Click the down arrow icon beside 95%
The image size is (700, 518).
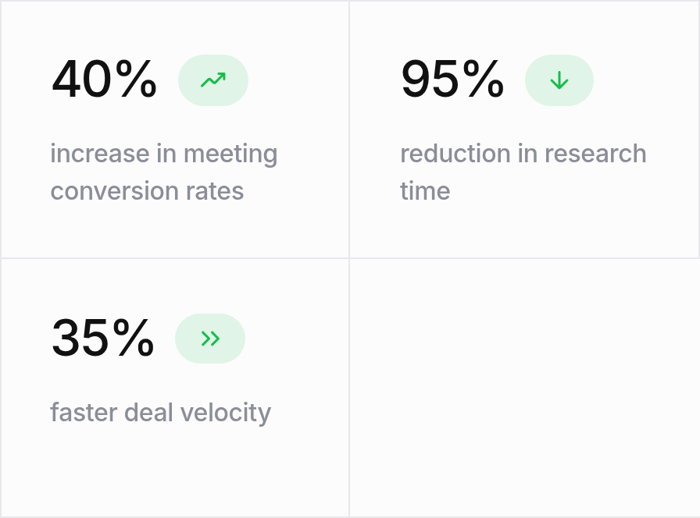click(559, 81)
